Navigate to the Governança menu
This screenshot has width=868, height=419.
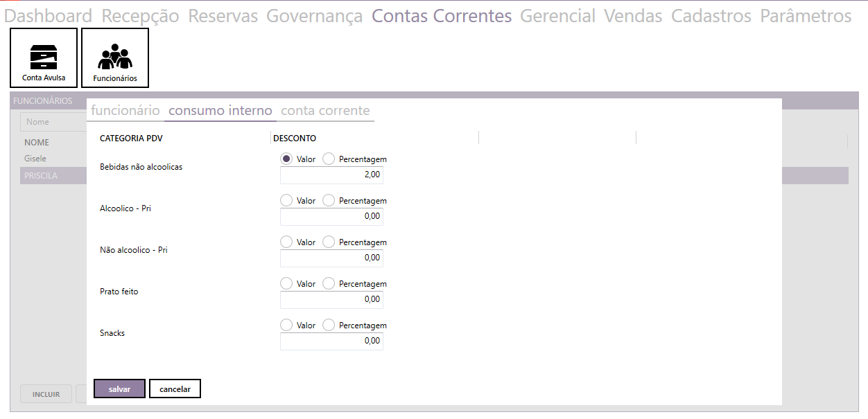click(314, 16)
